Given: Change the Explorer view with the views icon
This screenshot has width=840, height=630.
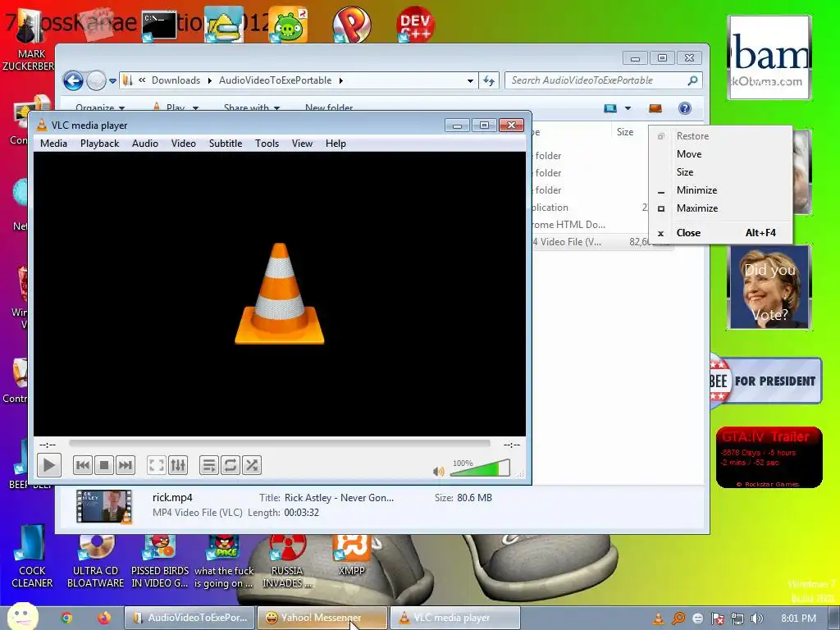Looking at the screenshot, I should [x=610, y=109].
